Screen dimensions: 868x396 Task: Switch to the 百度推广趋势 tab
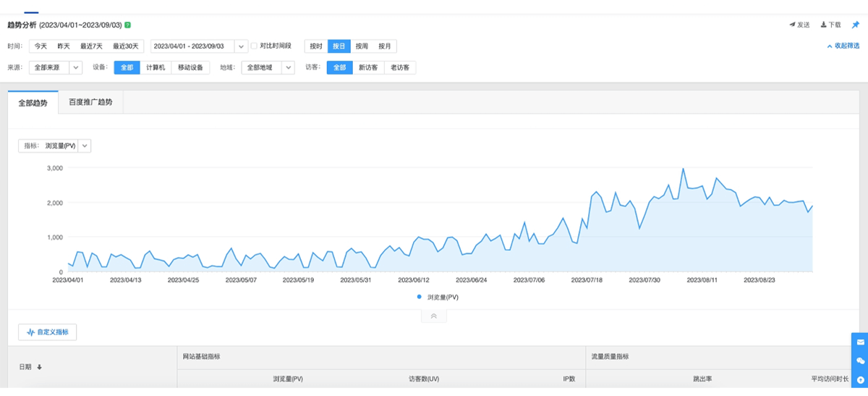click(x=90, y=102)
